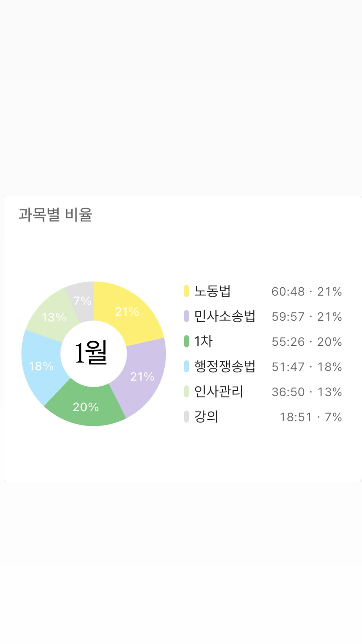Click the 과목별 비율 section title

point(56,215)
